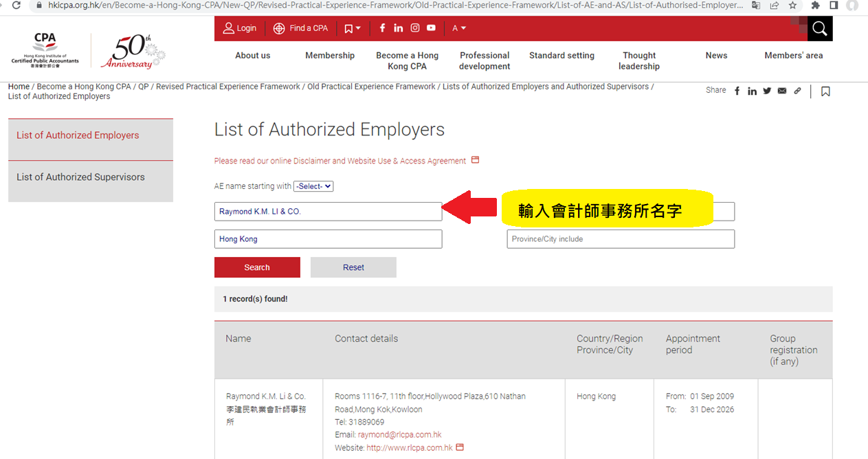Screen dimensions: 868x459
Task: Open the Disclaimer and Website Use Agreement link
Action: coord(340,161)
